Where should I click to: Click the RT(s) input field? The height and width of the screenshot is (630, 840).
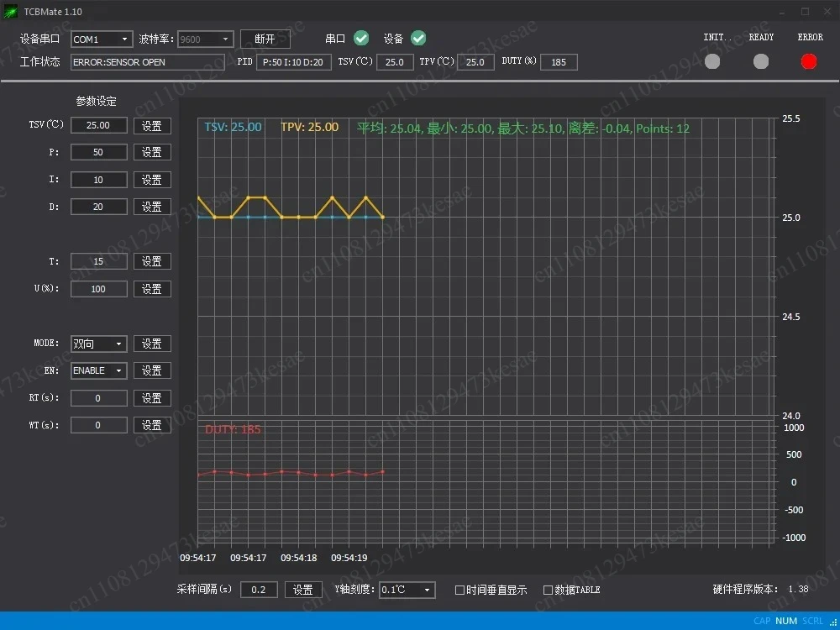[x=98, y=398]
